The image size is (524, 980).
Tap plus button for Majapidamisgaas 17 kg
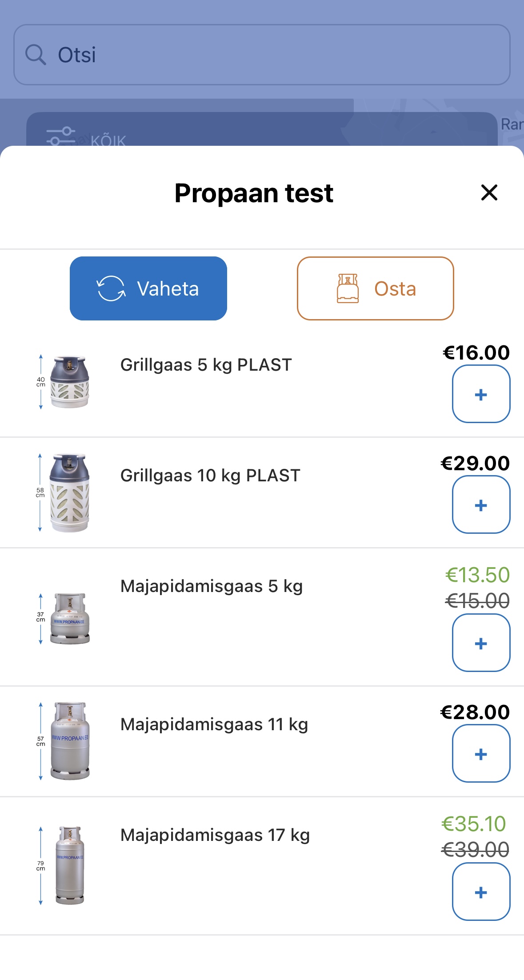[x=481, y=892]
